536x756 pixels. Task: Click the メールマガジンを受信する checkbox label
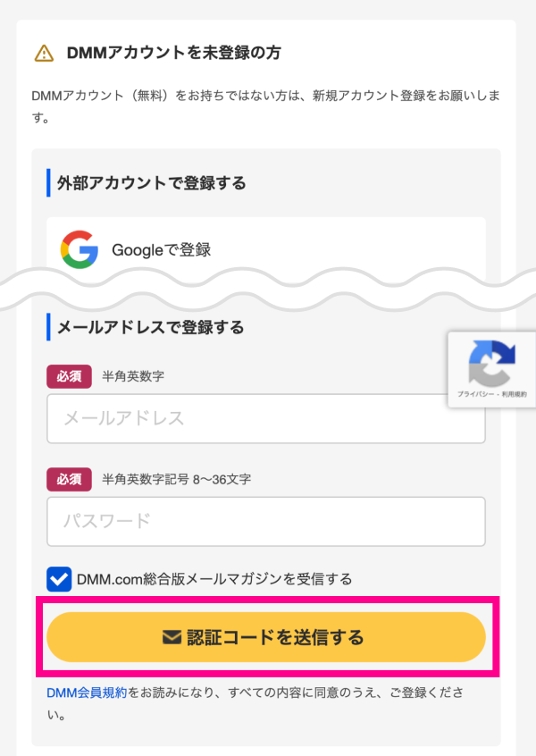[x=214, y=578]
